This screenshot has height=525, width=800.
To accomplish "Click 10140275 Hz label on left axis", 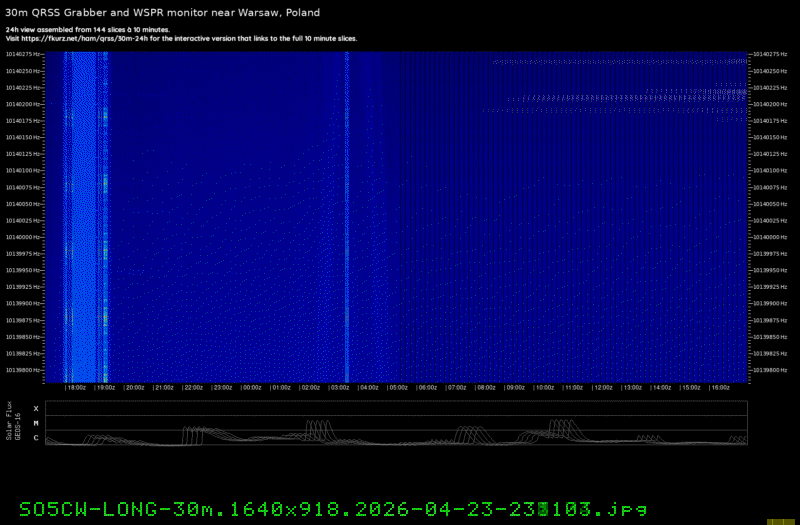I will point(24,54).
